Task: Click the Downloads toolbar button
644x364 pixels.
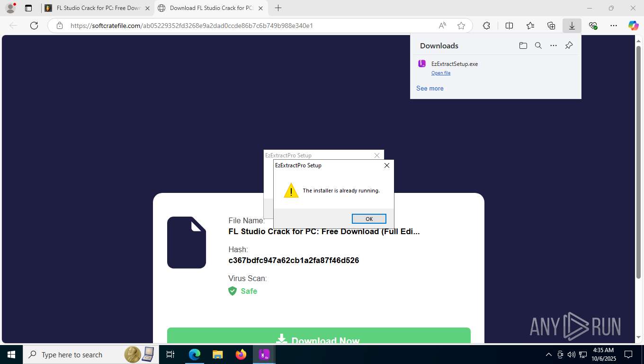Action: 572,26
